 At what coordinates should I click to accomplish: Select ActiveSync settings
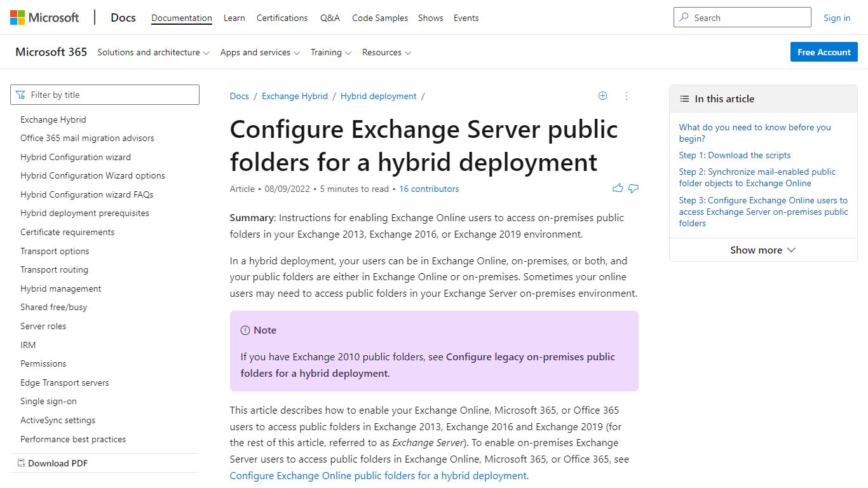pos(58,420)
